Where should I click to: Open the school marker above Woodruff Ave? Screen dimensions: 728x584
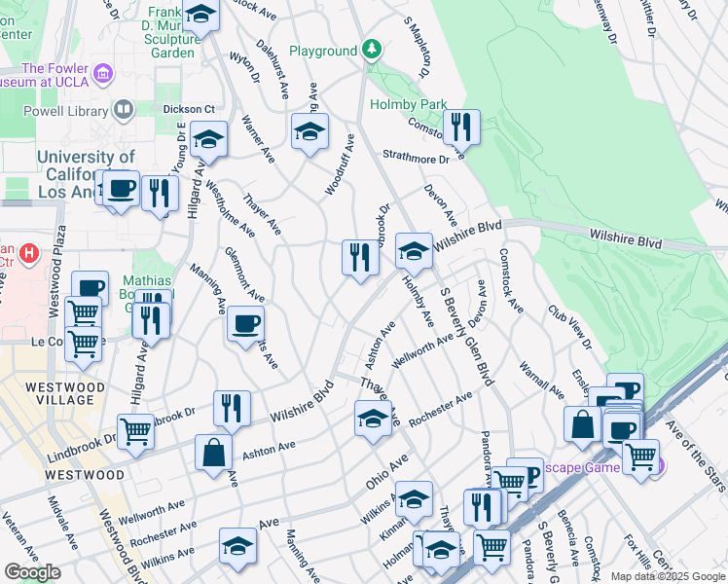pyautogui.click(x=310, y=132)
